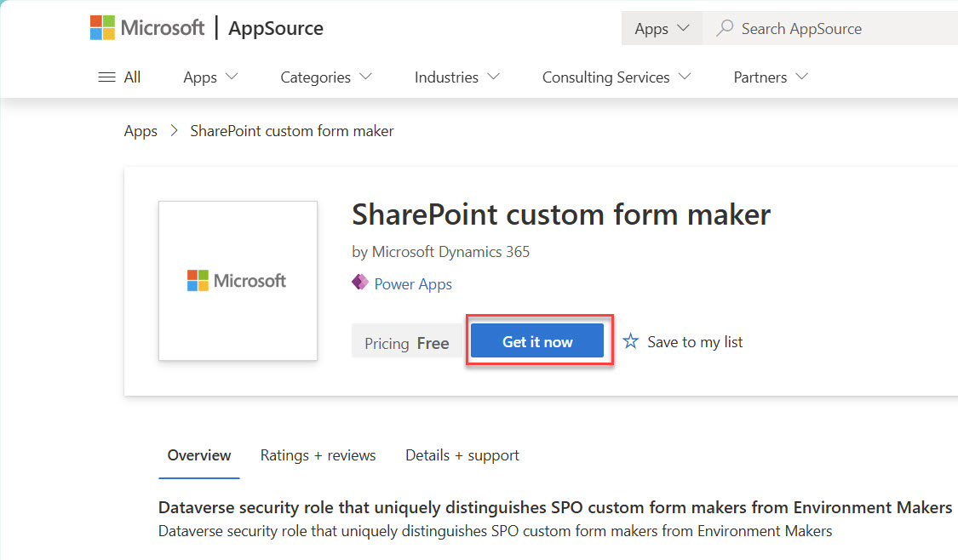Click the search magnifier icon
The height and width of the screenshot is (560, 958).
[724, 28]
